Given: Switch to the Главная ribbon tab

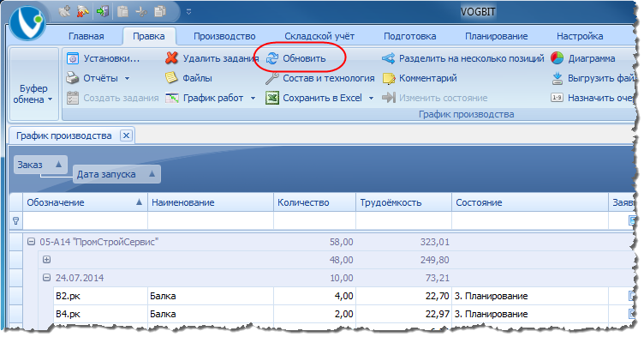Looking at the screenshot, I should (86, 36).
